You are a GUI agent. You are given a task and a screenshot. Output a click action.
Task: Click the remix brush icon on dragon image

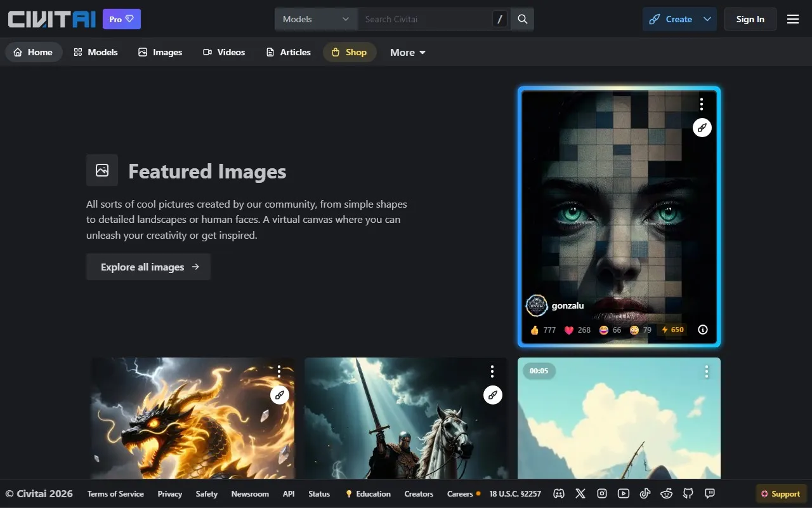pyautogui.click(x=280, y=395)
